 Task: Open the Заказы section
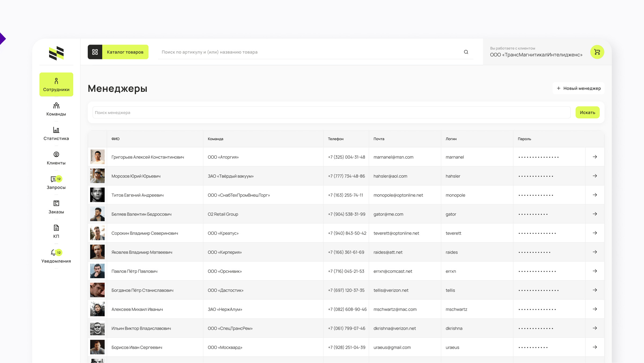(x=56, y=207)
